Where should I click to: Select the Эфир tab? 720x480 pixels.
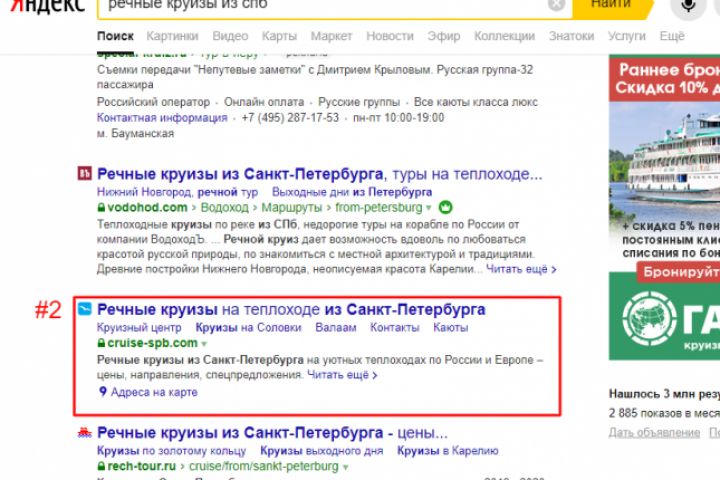point(444,36)
